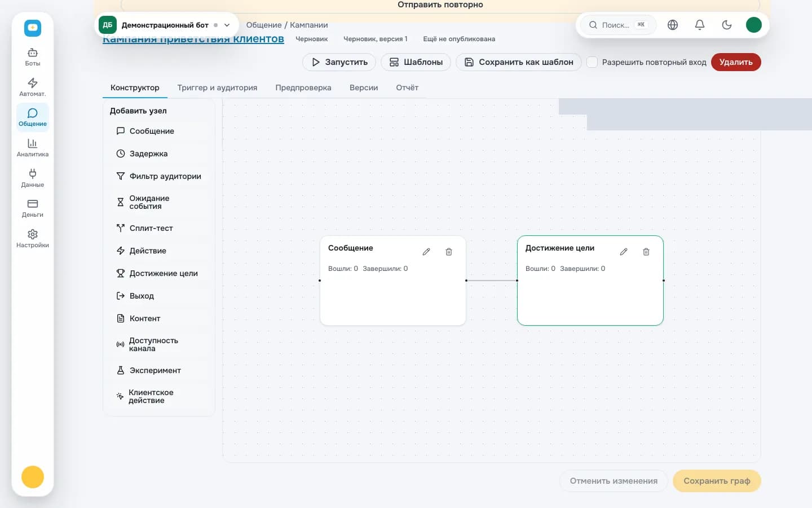Click Сохранить граф

coord(717,481)
